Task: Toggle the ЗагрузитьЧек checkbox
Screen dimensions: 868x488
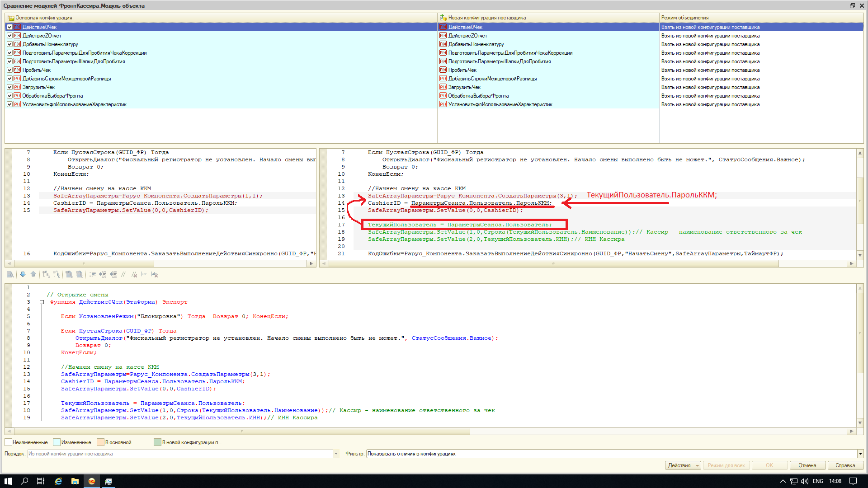Action: tap(9, 87)
